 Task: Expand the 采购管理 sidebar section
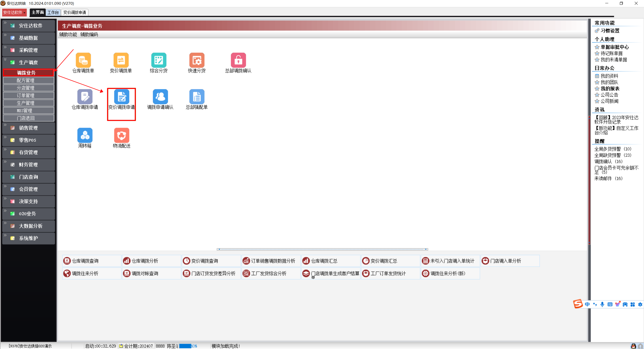[28, 50]
